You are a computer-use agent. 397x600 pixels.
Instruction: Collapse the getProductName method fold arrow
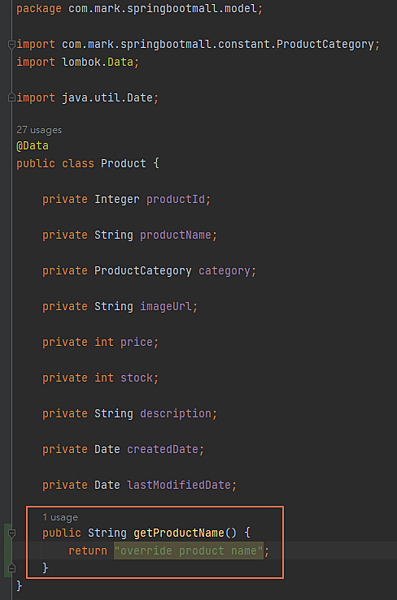11,533
